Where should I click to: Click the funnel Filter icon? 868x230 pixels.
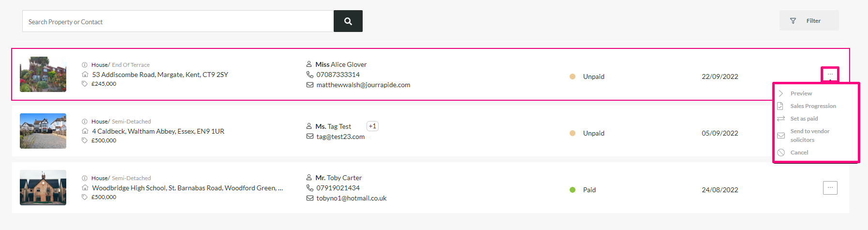[x=793, y=21]
